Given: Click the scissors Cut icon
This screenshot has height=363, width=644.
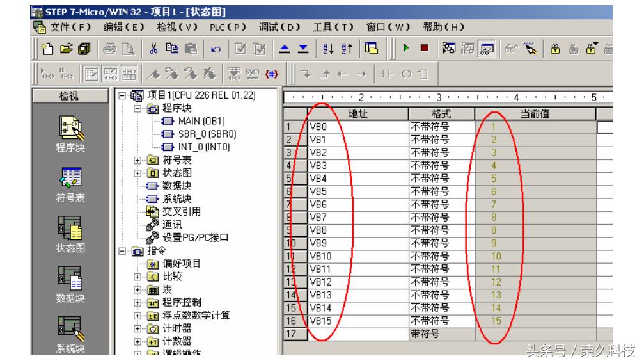Looking at the screenshot, I should tap(153, 49).
